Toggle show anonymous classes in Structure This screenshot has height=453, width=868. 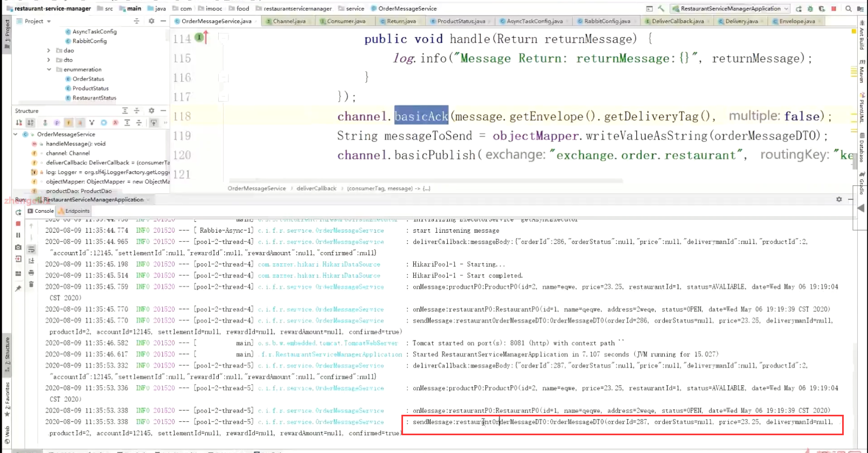coord(103,123)
